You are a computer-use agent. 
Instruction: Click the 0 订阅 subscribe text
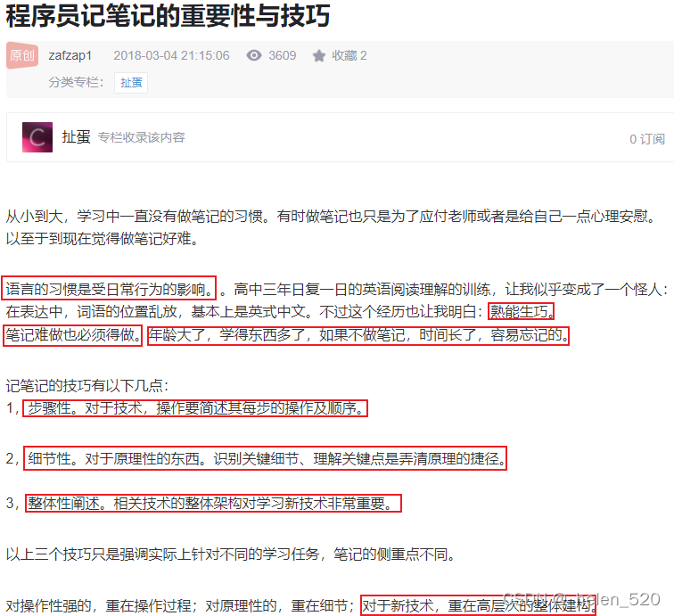[x=647, y=139]
